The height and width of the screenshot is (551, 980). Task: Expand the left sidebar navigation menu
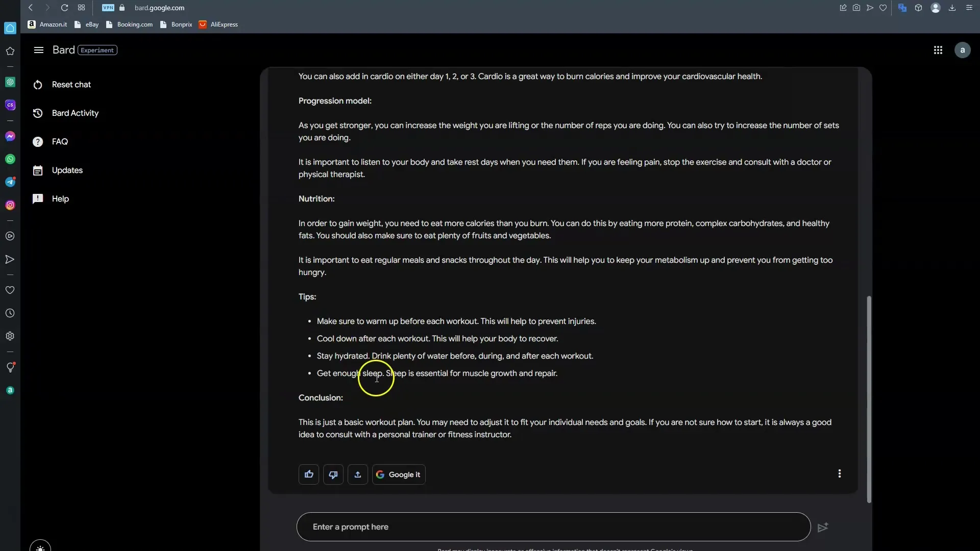pyautogui.click(x=38, y=50)
